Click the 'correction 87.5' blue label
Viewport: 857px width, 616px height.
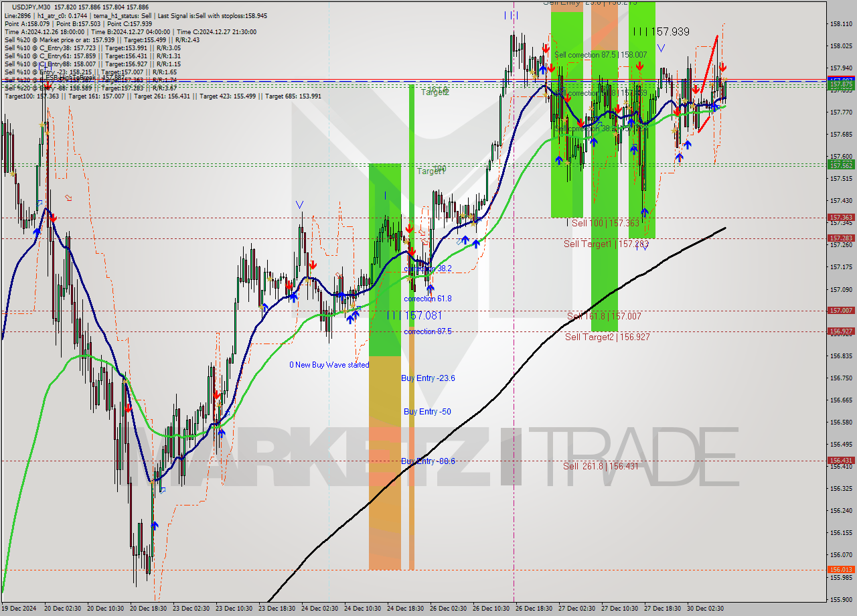click(x=428, y=331)
